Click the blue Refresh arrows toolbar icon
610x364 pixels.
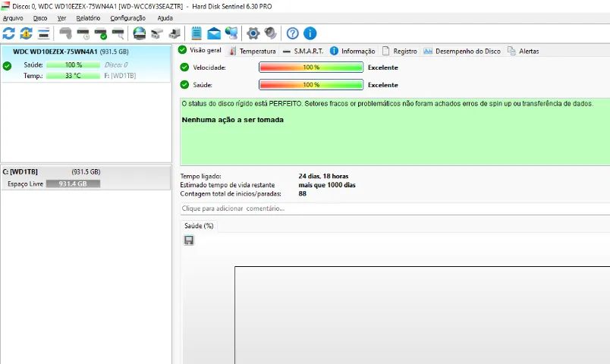(8, 33)
